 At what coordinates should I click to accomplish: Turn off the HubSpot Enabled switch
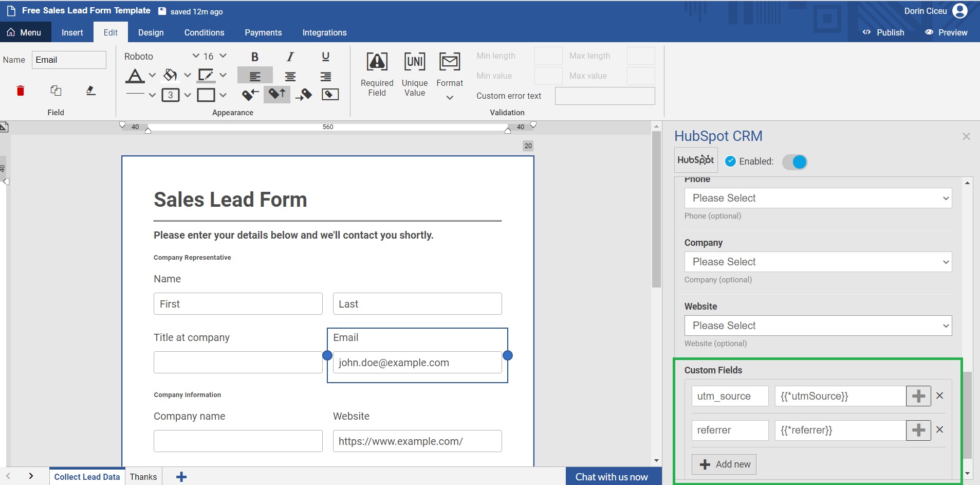[x=794, y=162]
